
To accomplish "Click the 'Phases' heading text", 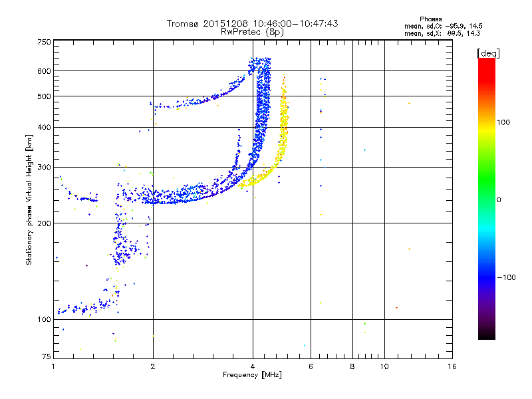I will click(430, 19).
